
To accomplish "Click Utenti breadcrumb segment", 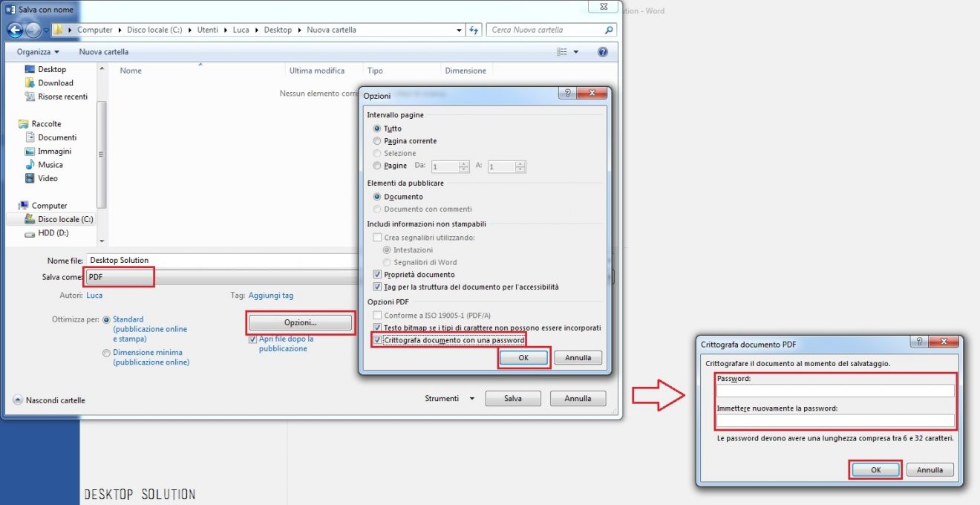I will [209, 30].
